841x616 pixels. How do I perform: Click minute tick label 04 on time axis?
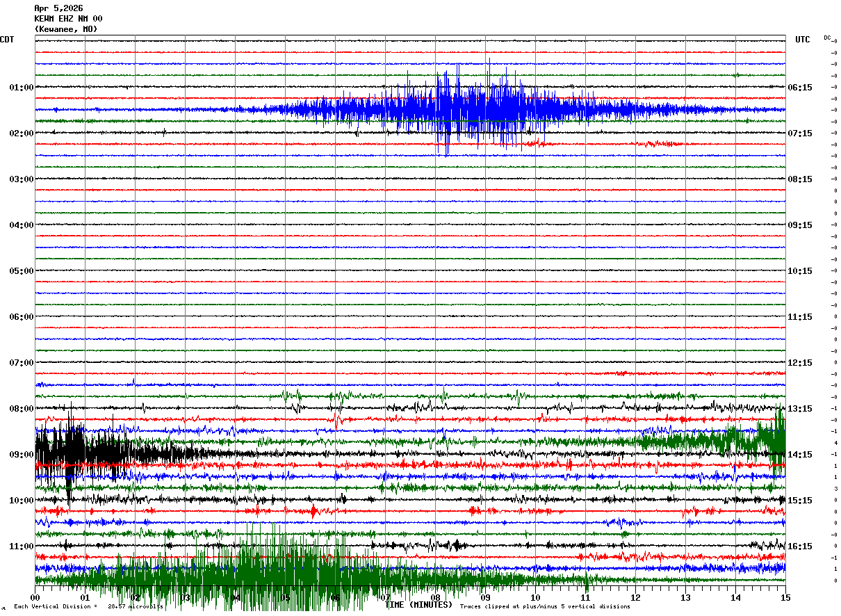236,597
